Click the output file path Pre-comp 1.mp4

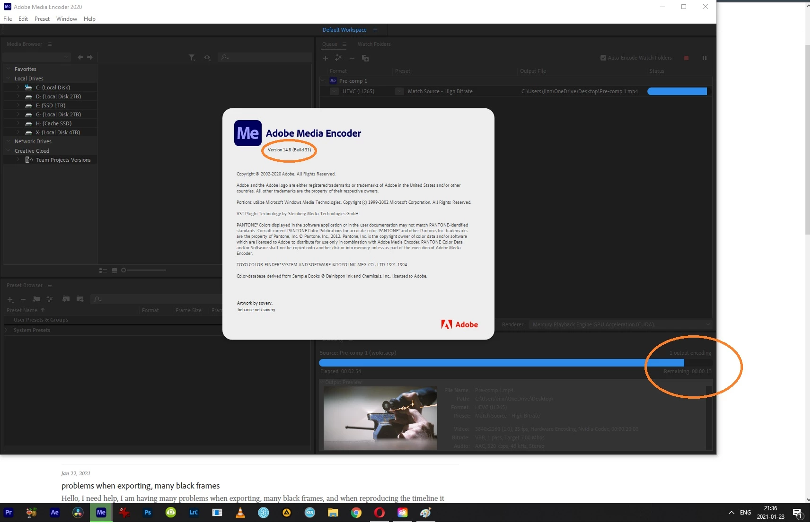pos(580,92)
